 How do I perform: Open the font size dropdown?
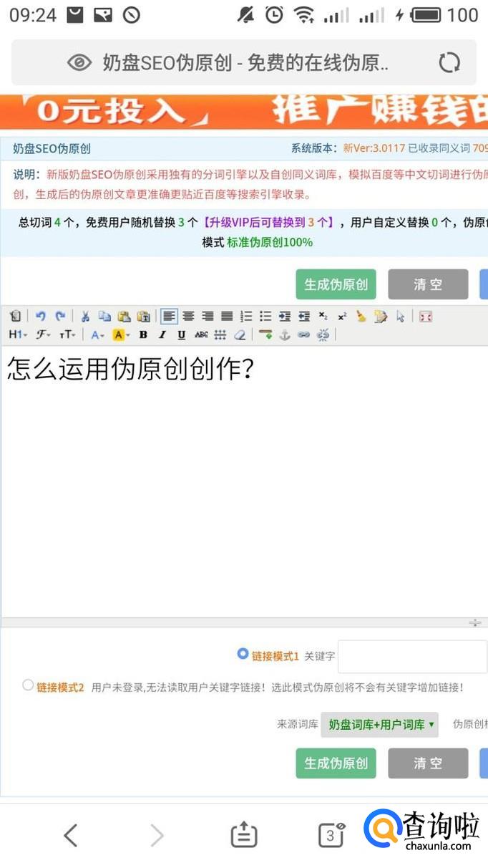(67, 334)
